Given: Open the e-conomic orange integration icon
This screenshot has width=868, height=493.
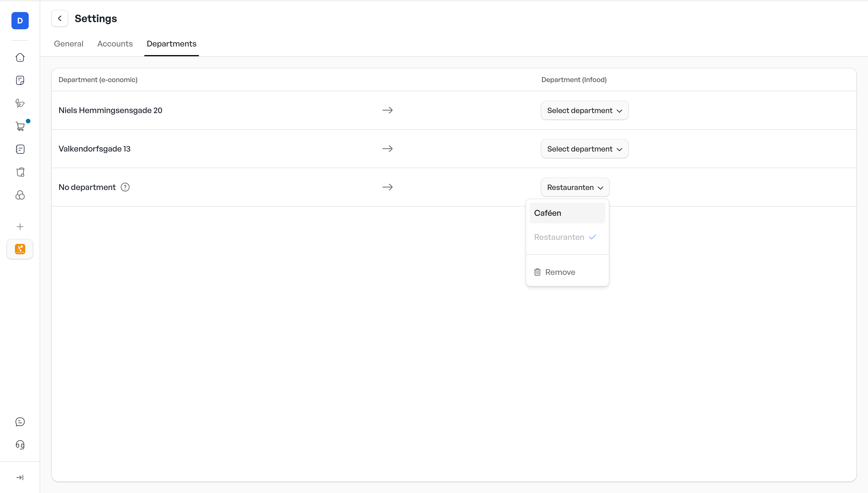Looking at the screenshot, I should [20, 249].
